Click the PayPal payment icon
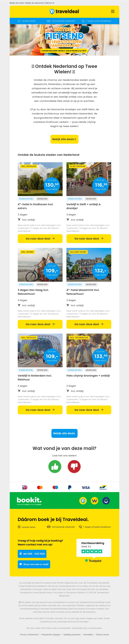The height and width of the screenshot is (644, 129). 70,487
